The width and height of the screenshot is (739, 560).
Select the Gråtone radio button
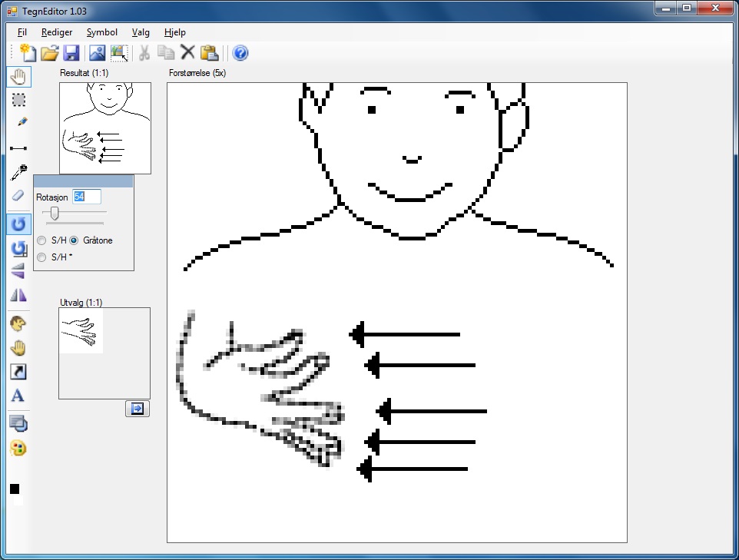[x=74, y=240]
